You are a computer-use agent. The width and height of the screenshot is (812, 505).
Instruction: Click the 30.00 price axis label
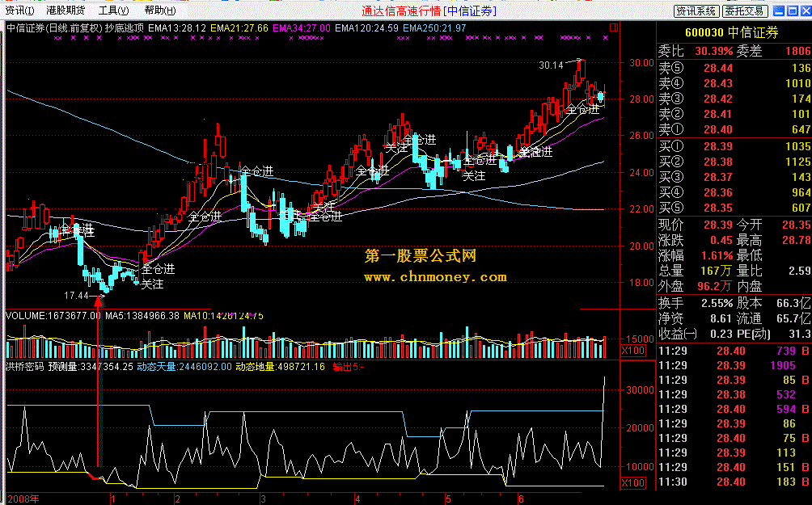[x=641, y=62]
